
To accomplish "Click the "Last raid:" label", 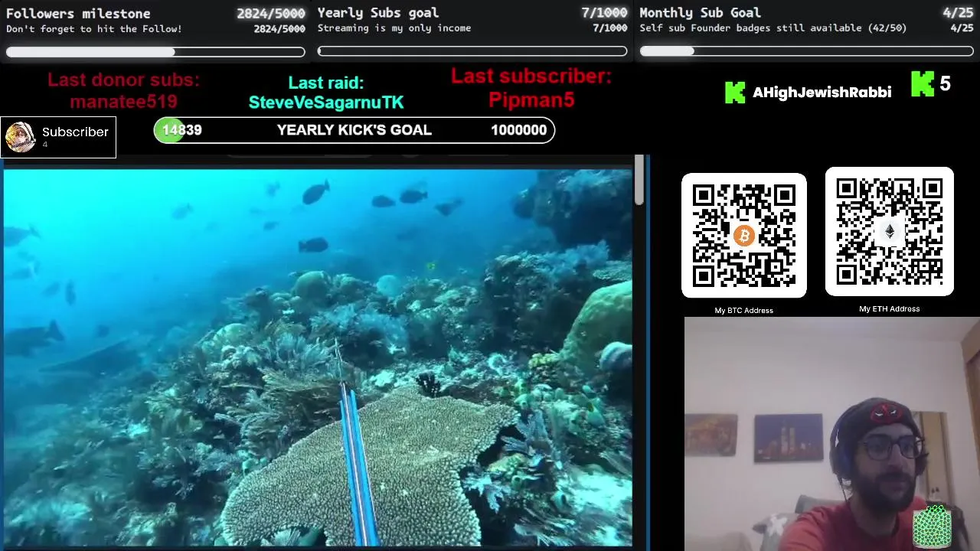I will click(x=326, y=83).
